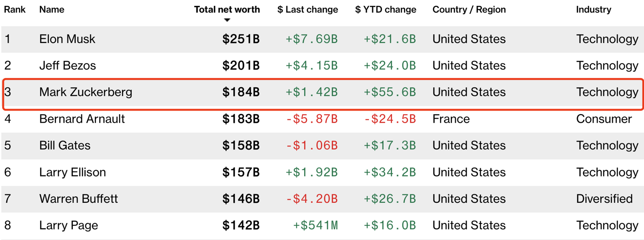Sort table by Rank column header
644x240 pixels.
(15, 9)
